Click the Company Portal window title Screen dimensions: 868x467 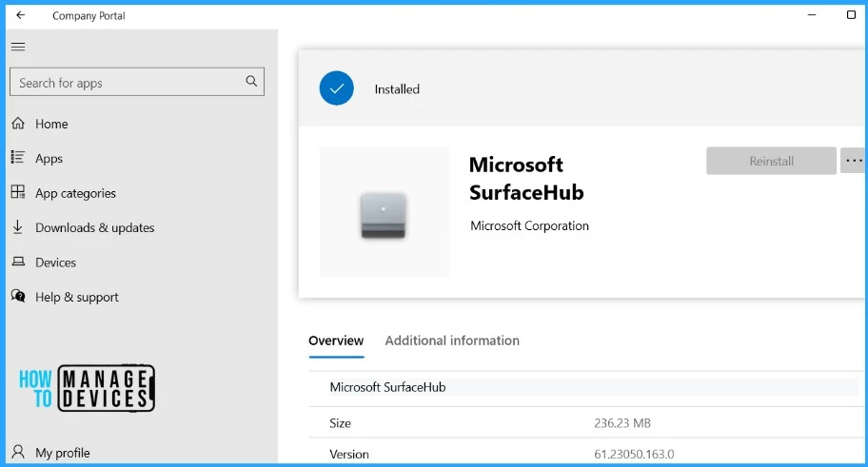(x=89, y=16)
